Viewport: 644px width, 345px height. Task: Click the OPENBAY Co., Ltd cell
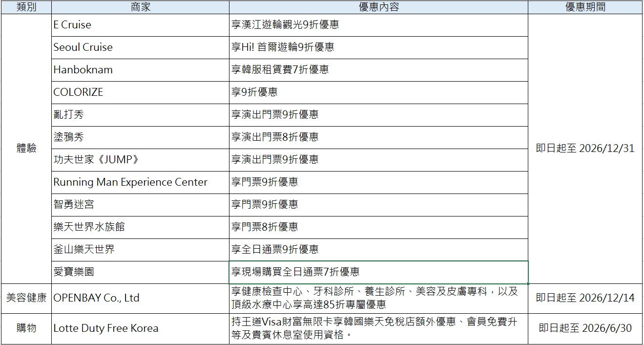coord(140,298)
